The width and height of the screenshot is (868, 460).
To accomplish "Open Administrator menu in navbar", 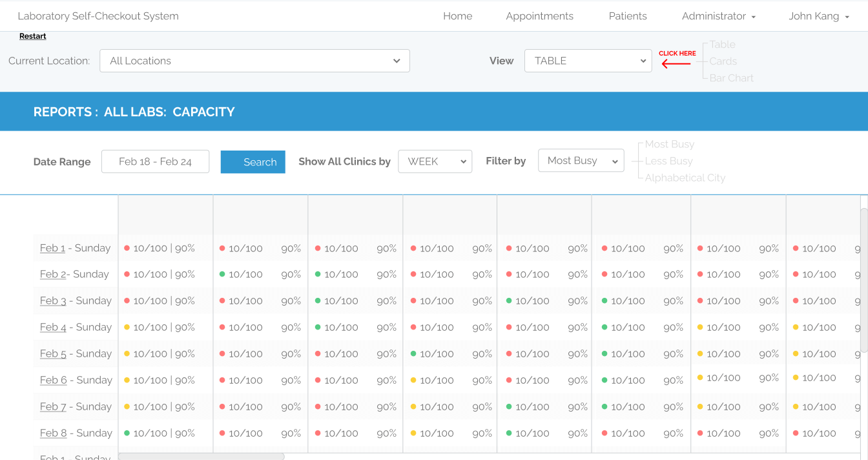I will 718,16.
